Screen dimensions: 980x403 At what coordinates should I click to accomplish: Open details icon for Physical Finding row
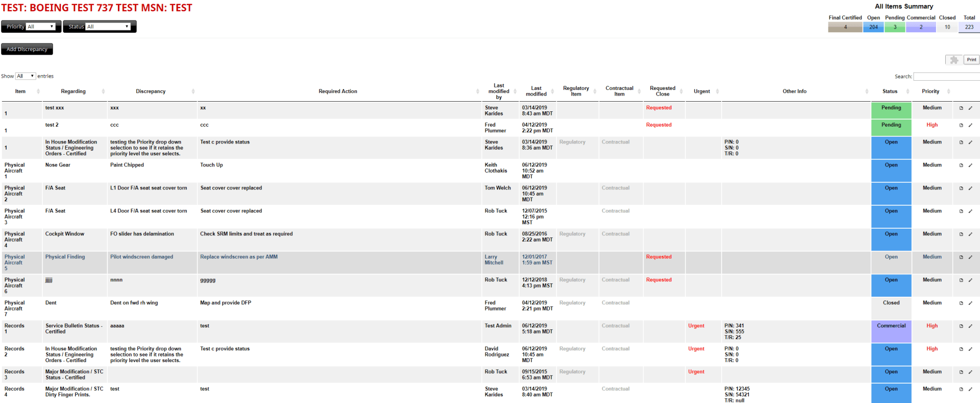(x=961, y=257)
